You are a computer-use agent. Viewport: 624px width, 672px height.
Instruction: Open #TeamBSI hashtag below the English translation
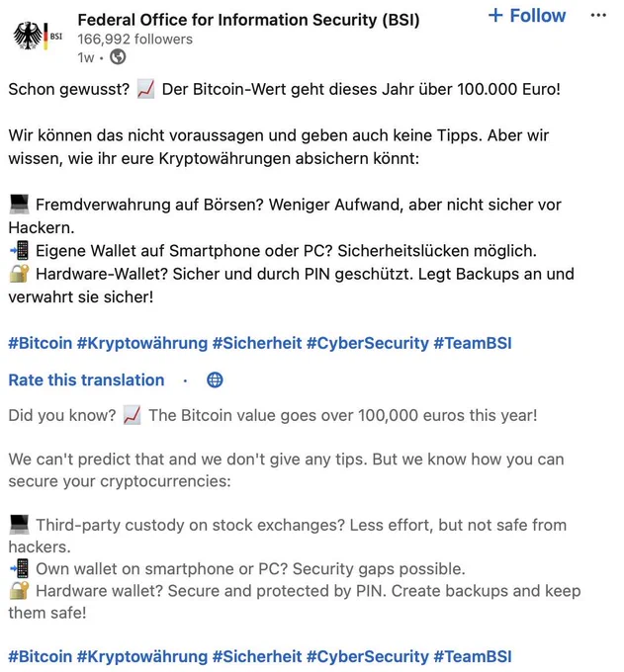click(473, 656)
